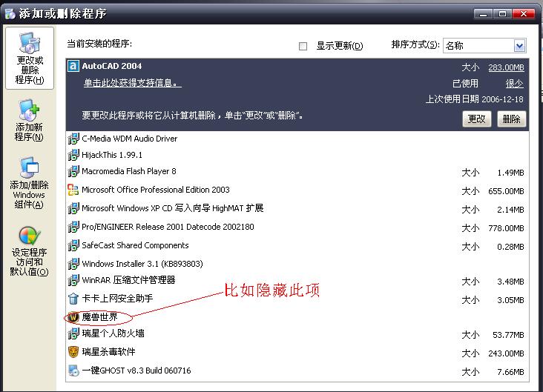Select the C-Media WDM Audio Driver row
Image resolution: width=543 pixels, height=392 pixels.
point(297,139)
